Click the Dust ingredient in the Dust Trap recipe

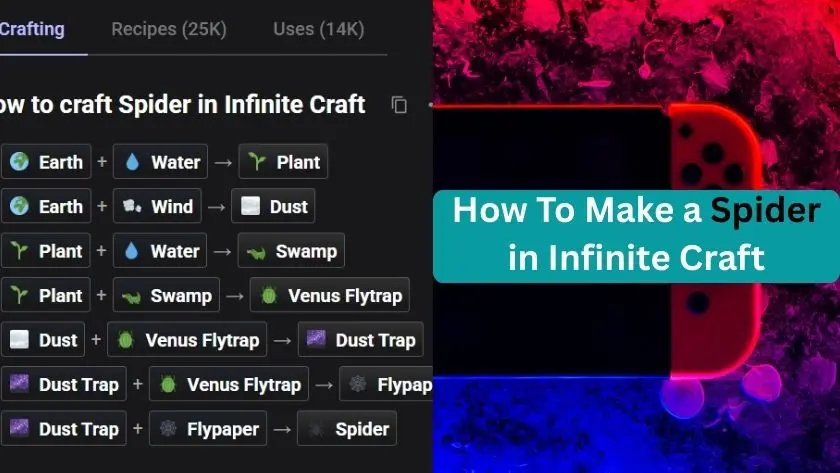click(43, 339)
